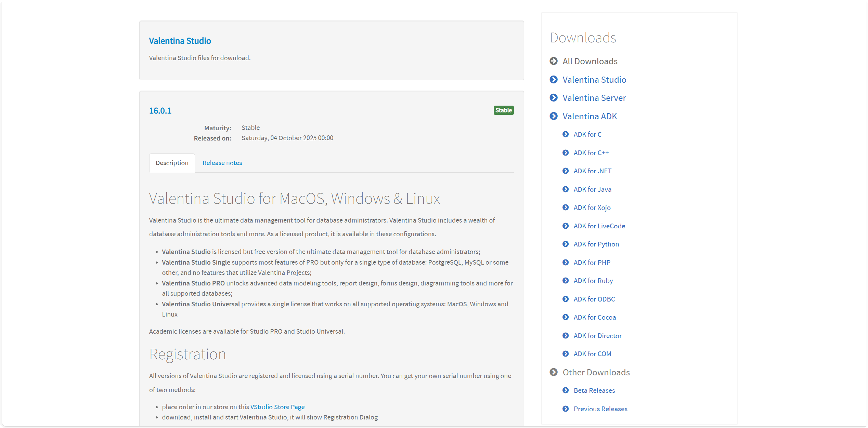868x428 pixels.
Task: Click arrow icon beside Valentina ADK
Action: click(553, 116)
